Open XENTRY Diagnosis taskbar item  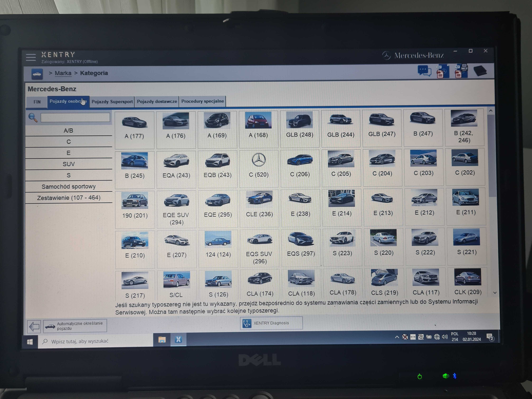click(x=271, y=323)
